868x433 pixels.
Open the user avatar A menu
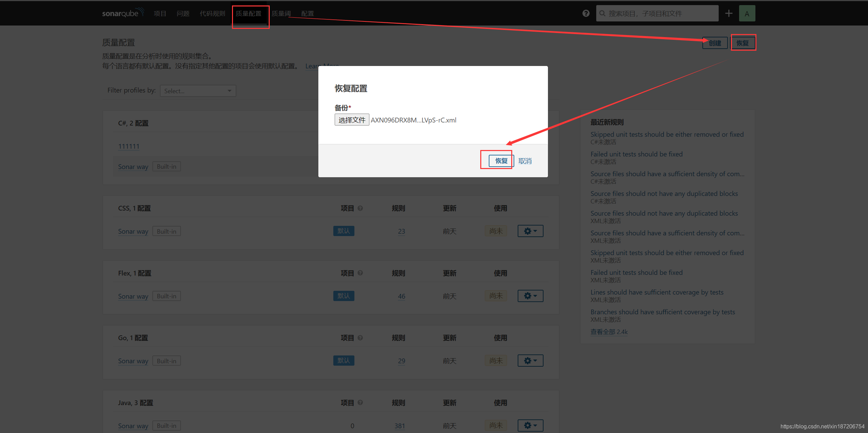747,13
